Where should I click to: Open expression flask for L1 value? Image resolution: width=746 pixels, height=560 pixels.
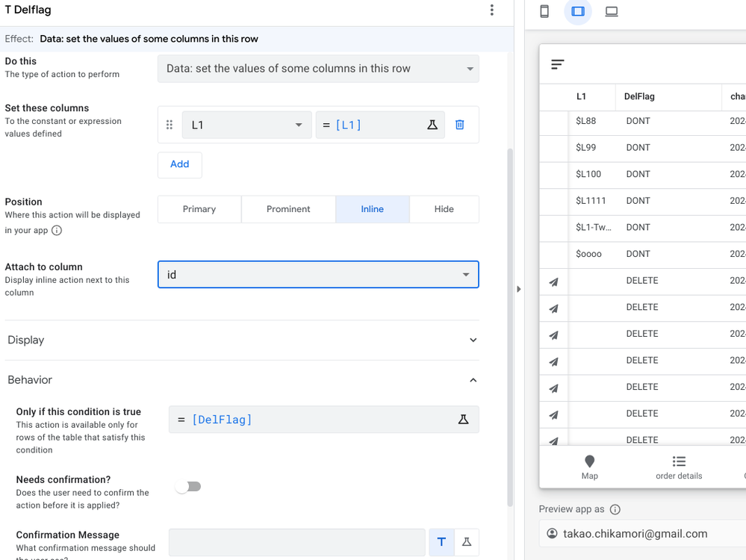point(432,125)
